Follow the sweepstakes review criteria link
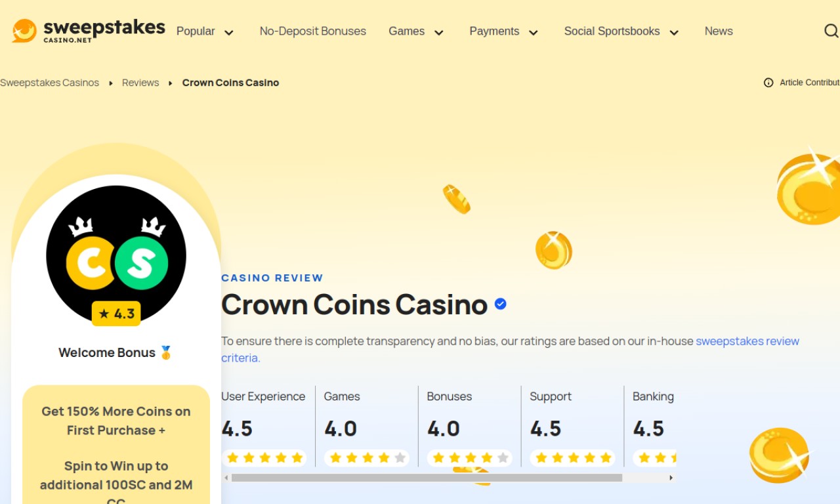The width and height of the screenshot is (840, 504). 510,349
